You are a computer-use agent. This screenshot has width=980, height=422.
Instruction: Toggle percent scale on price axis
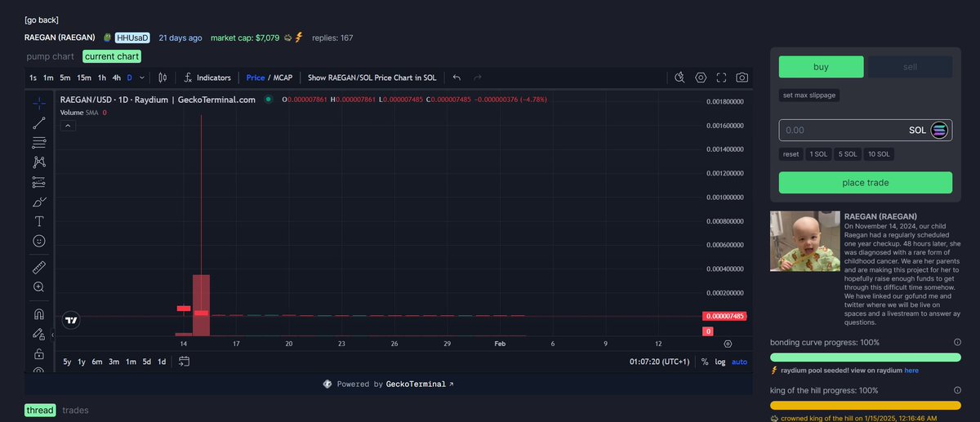tap(704, 362)
